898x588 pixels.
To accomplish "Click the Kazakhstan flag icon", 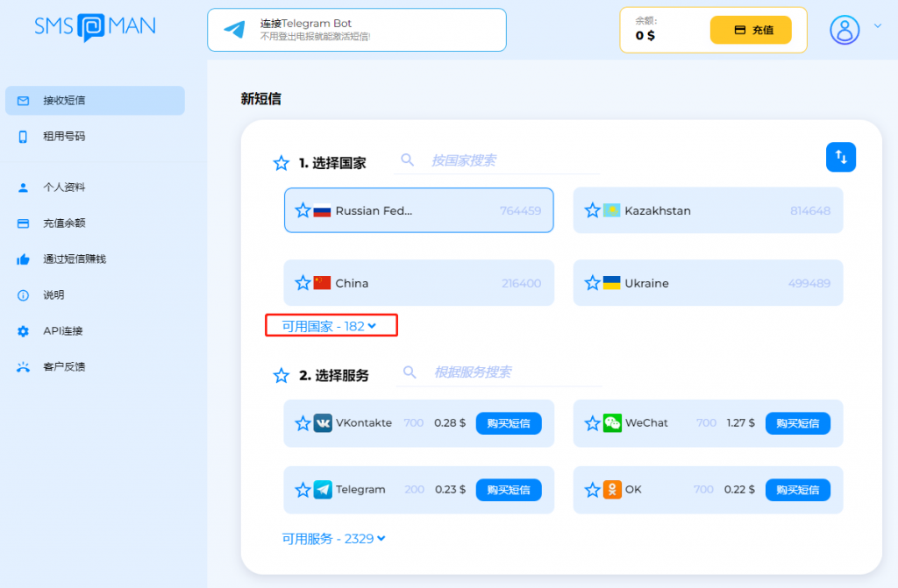I will (611, 210).
